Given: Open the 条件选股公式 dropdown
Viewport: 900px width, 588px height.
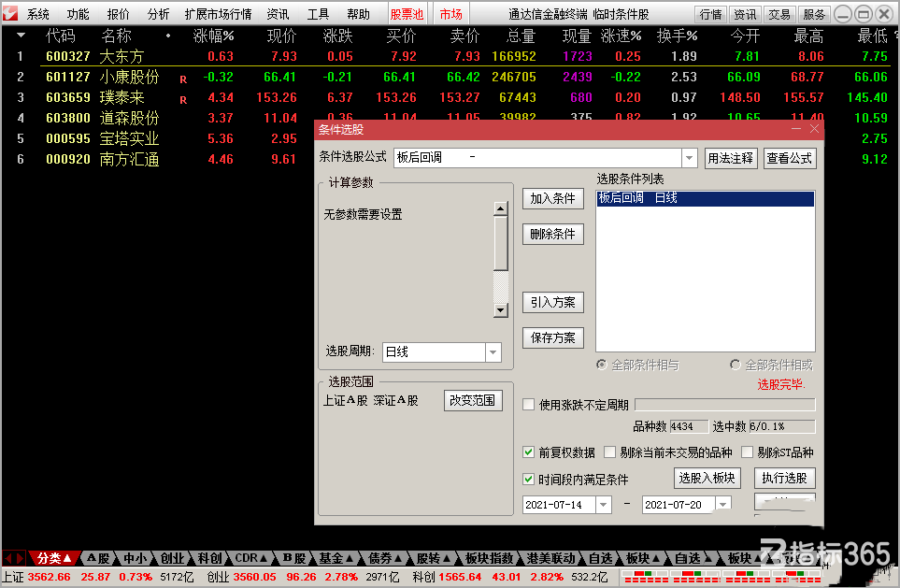Looking at the screenshot, I should point(689,157).
